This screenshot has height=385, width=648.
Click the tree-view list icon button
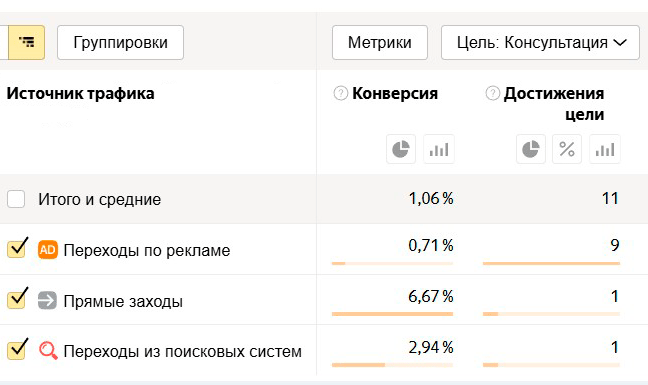26,42
